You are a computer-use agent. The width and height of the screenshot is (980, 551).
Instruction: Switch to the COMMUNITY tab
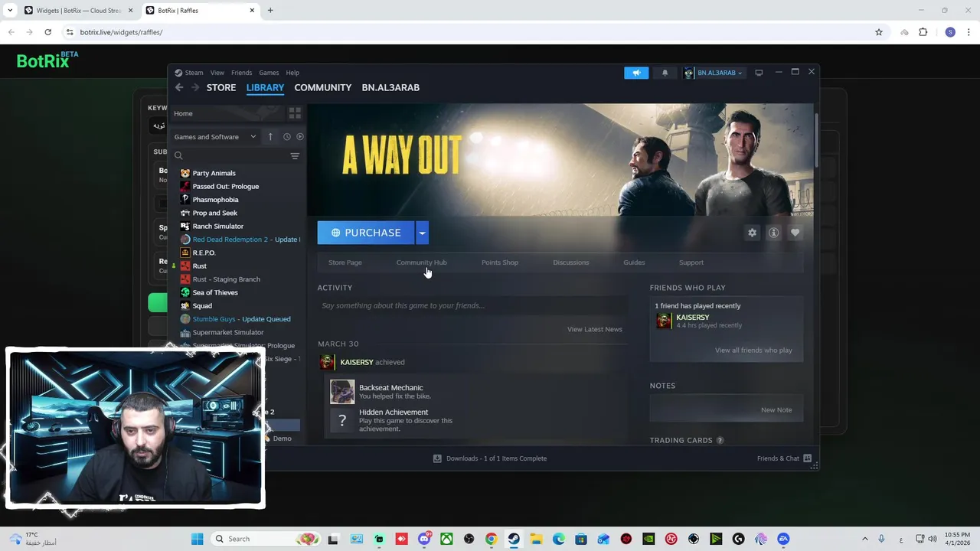pyautogui.click(x=323, y=87)
